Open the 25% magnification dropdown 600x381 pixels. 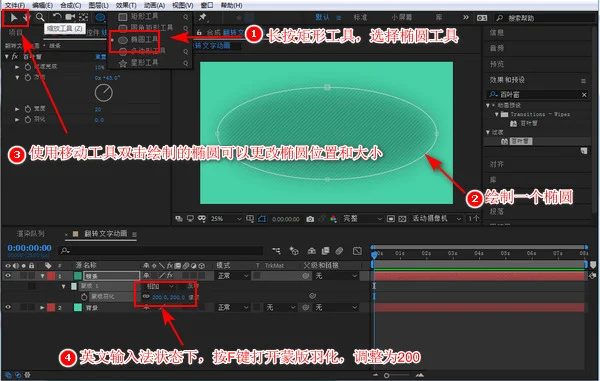(226, 218)
